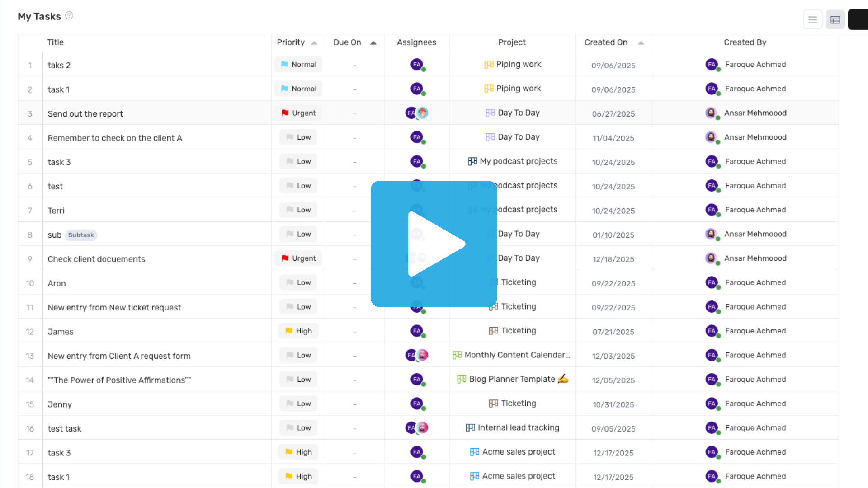Image resolution: width=868 pixels, height=488 pixels.
Task: Open Blog Planner Template project
Action: coord(512,380)
